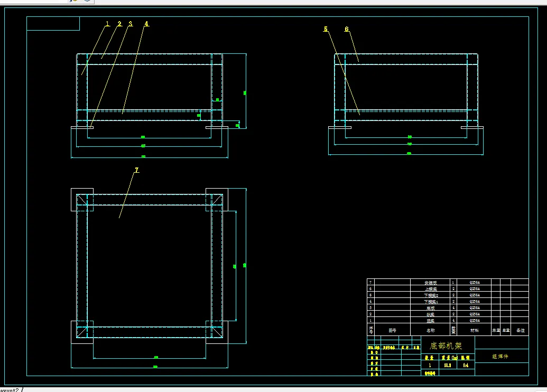Select the 名称 column header
Image resolution: width=547 pixels, height=392 pixels.
coord(431,330)
